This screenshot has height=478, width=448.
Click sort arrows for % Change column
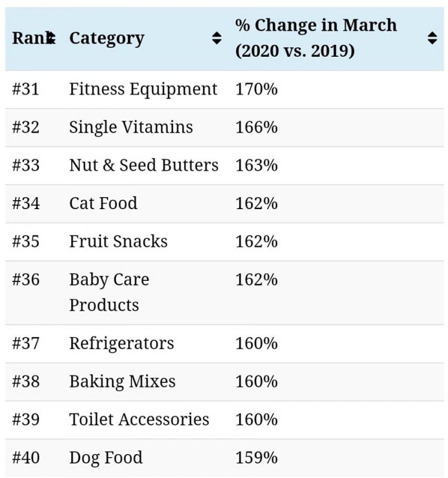[x=432, y=39]
